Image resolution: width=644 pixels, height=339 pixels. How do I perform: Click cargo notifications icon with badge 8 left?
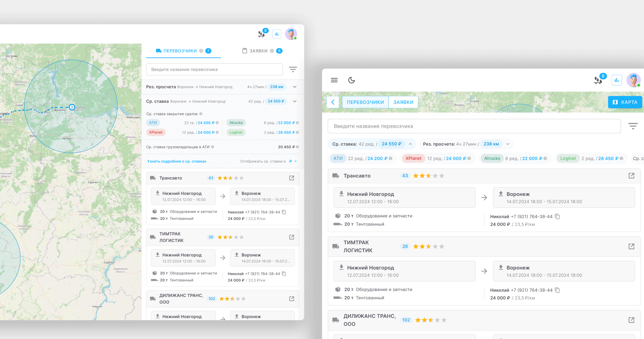tap(261, 34)
